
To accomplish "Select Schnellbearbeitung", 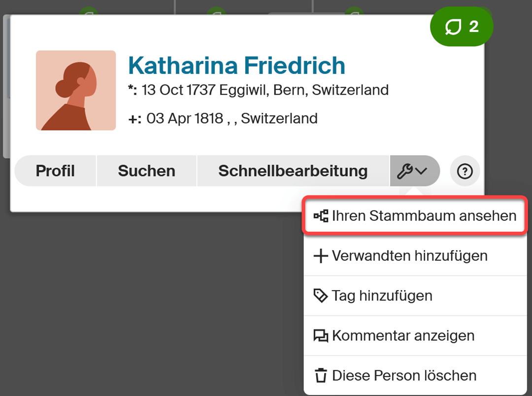I will point(293,170).
